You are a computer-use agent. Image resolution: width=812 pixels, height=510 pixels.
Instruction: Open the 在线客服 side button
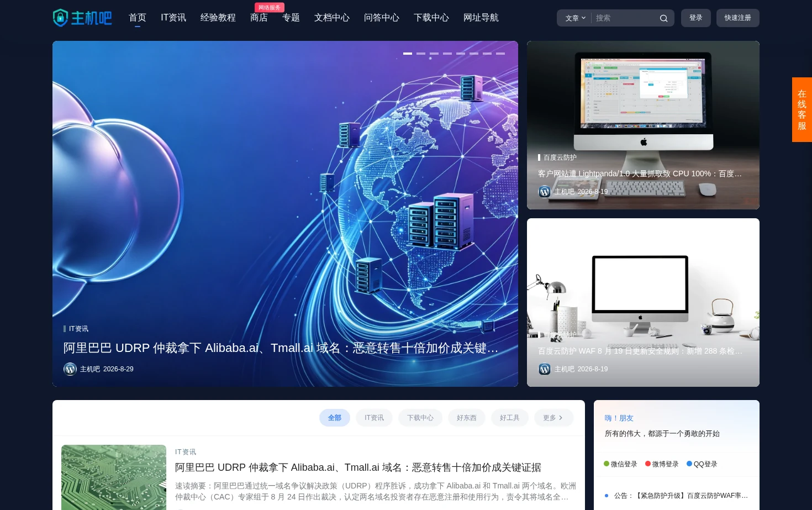coord(802,110)
